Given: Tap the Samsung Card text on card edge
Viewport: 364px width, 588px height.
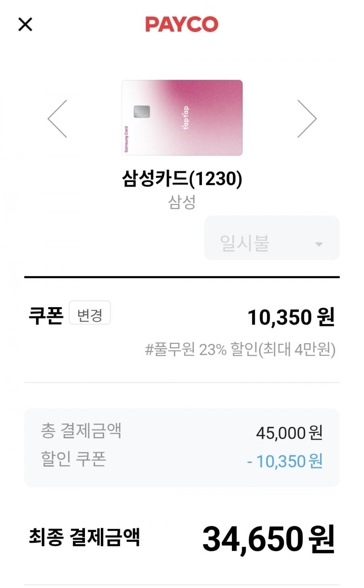Looking at the screenshot, I should tap(126, 139).
